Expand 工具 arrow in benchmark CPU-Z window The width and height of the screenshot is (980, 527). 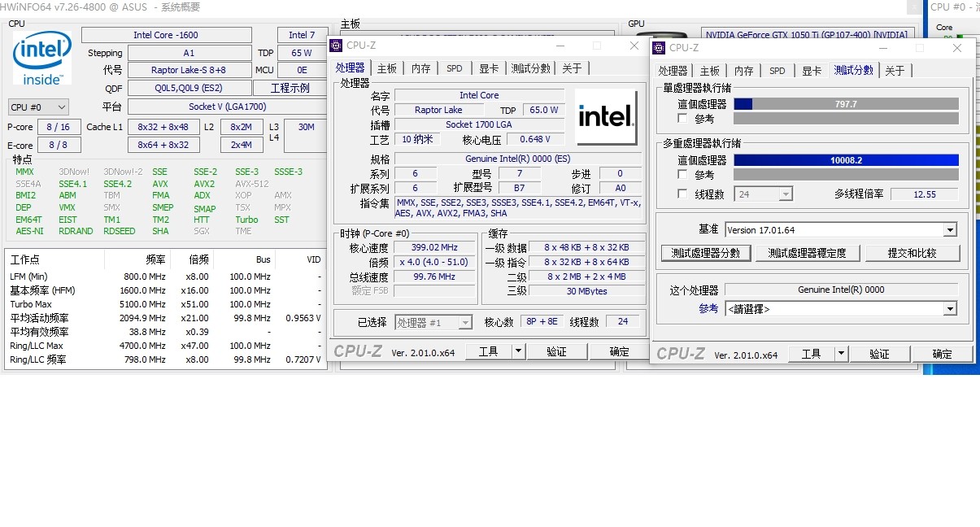(x=841, y=354)
